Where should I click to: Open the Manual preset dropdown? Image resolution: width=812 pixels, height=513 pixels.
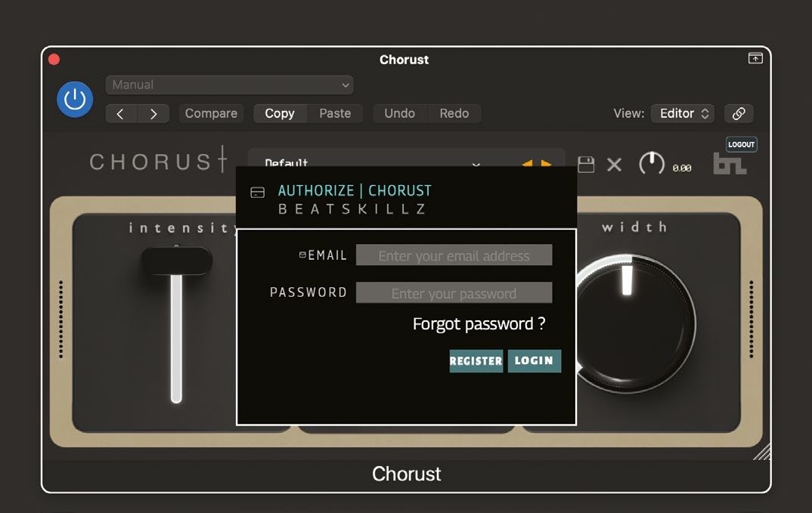coord(229,85)
